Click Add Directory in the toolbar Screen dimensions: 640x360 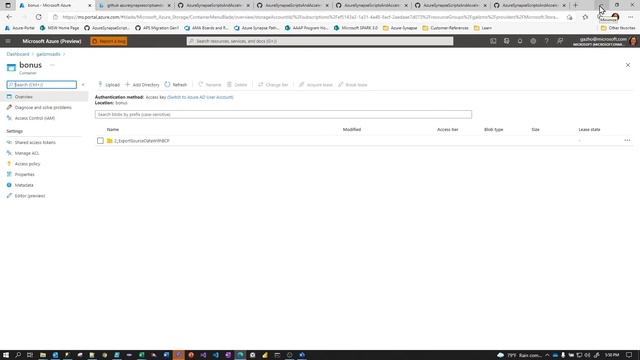tap(142, 84)
